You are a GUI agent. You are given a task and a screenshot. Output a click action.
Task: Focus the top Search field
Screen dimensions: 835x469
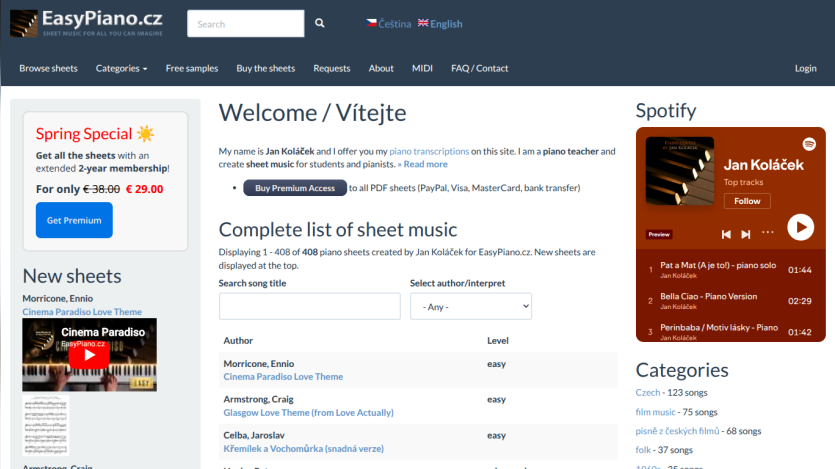[245, 23]
